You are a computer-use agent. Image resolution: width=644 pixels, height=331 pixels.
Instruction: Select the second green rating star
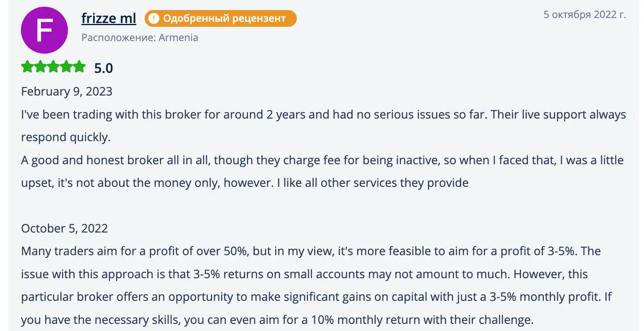[40, 67]
